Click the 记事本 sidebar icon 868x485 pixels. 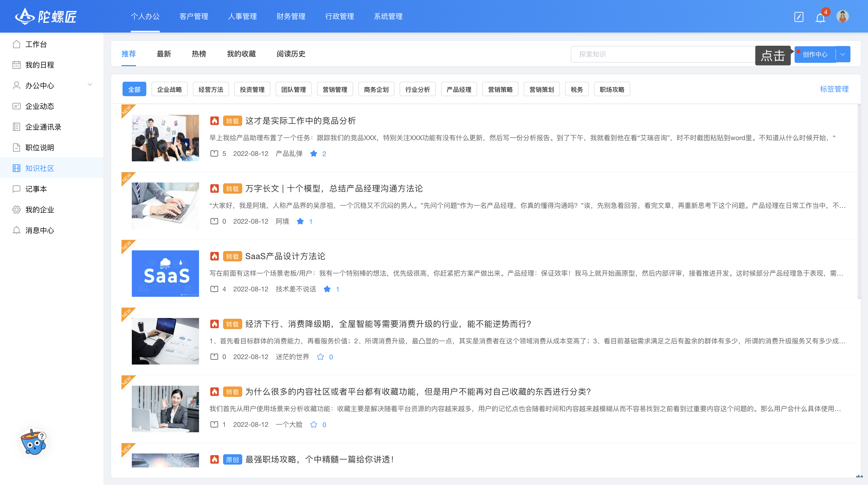tap(17, 189)
